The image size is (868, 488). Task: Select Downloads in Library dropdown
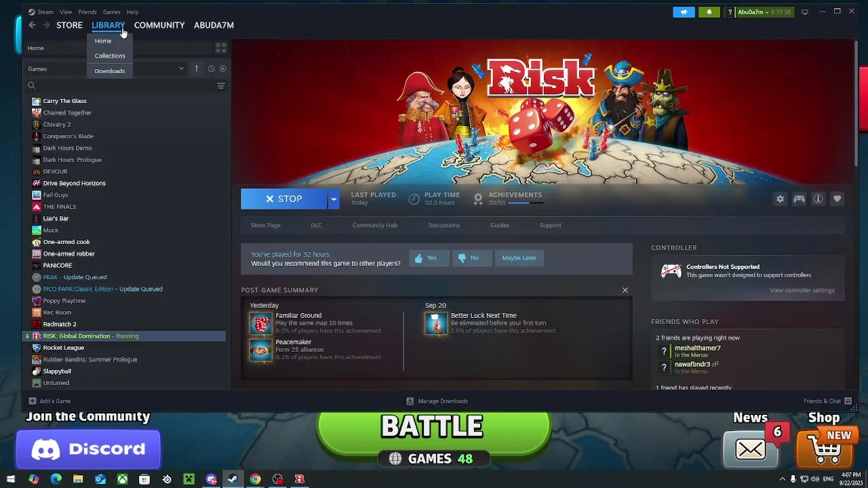click(110, 70)
